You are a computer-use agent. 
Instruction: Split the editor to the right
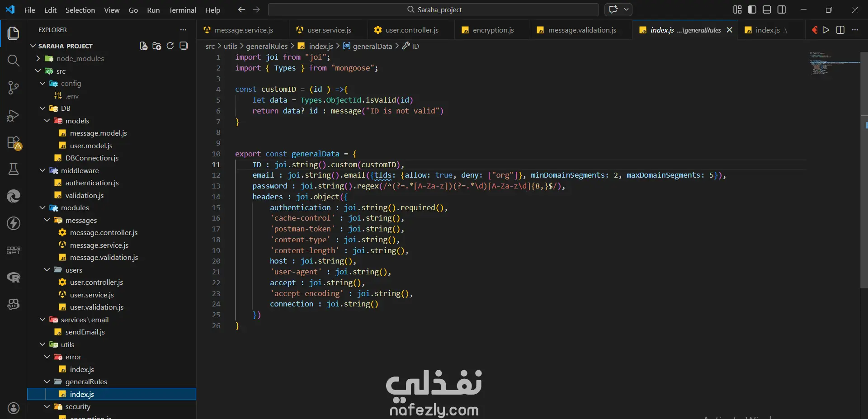tap(840, 30)
